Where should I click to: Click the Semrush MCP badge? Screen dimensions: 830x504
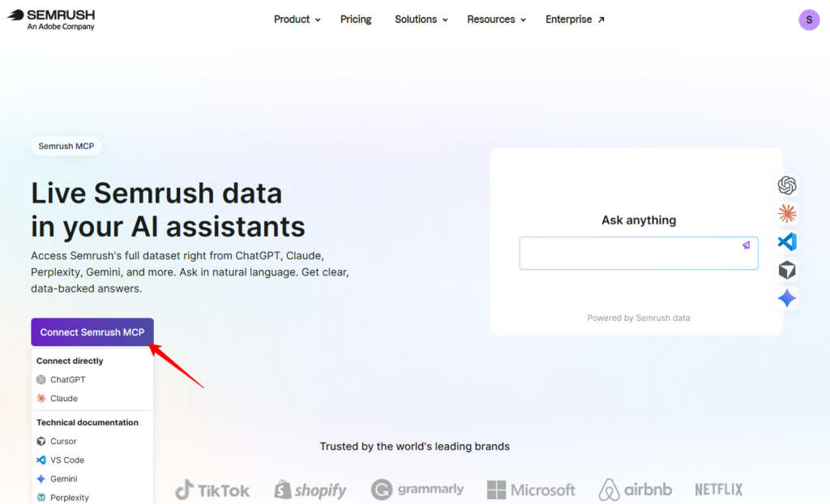(66, 146)
